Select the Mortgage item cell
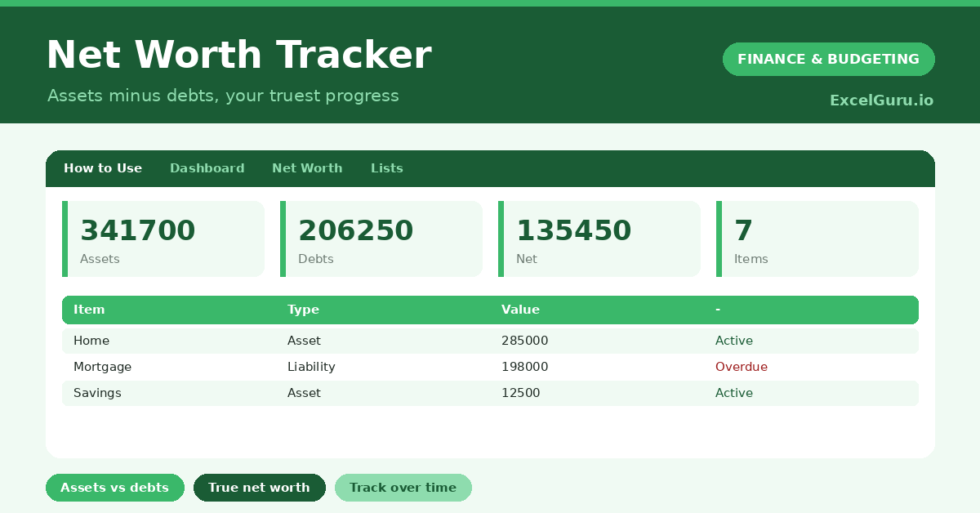 (102, 367)
